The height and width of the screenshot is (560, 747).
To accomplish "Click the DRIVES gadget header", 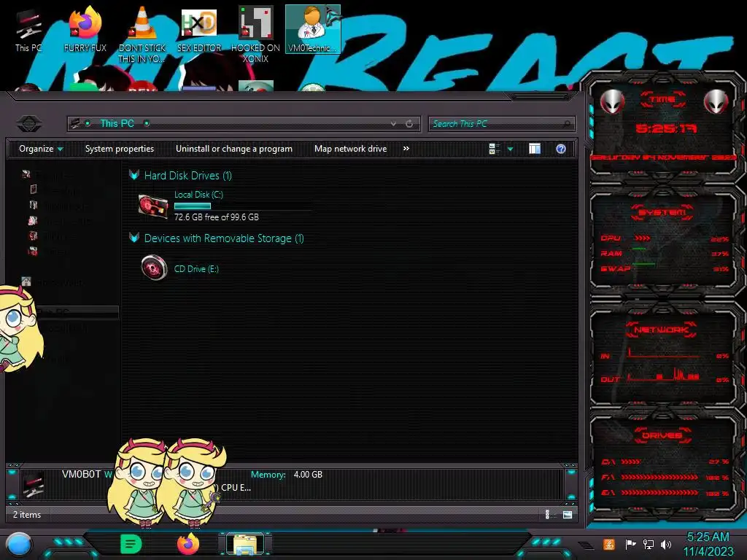I will pyautogui.click(x=662, y=435).
